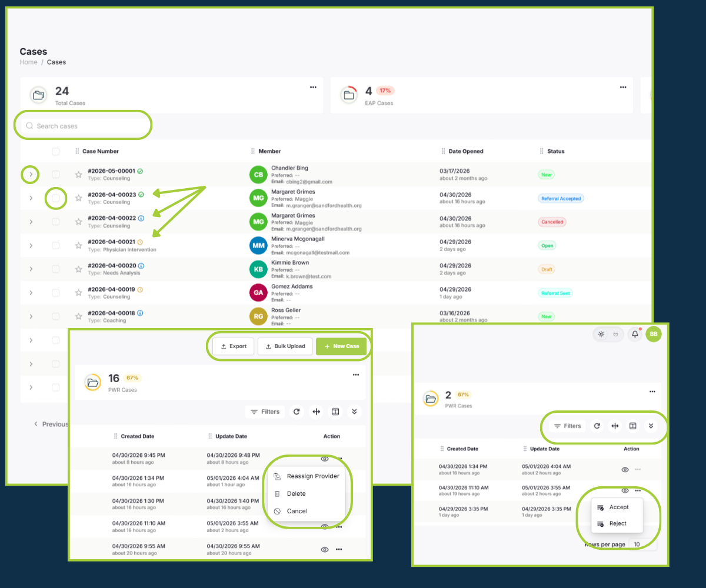
Task: Toggle the light theme sun switch
Action: tap(601, 334)
